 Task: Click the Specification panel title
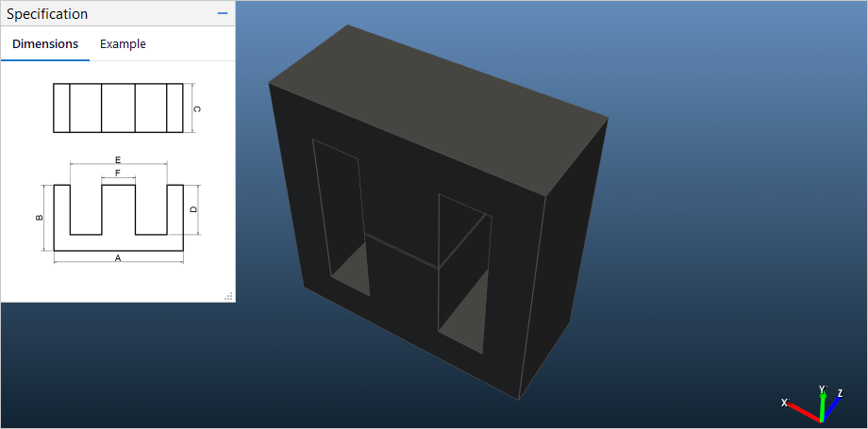pos(47,14)
